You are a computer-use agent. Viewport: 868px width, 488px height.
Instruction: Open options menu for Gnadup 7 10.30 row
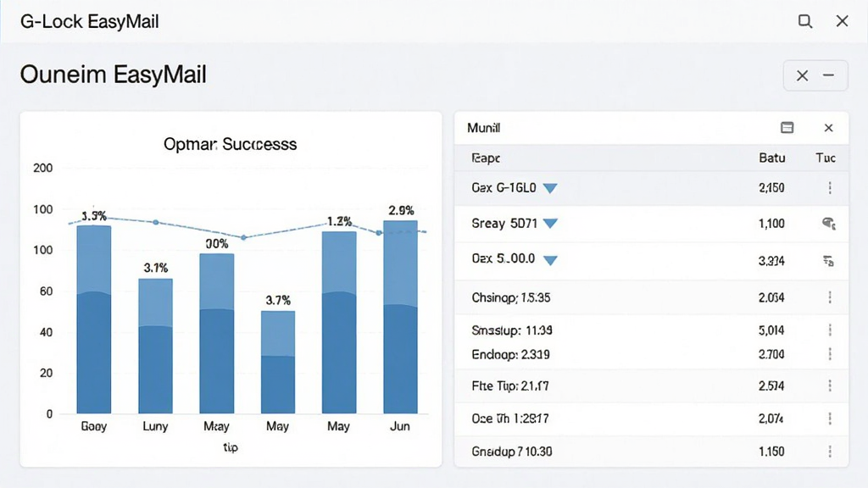tap(830, 452)
